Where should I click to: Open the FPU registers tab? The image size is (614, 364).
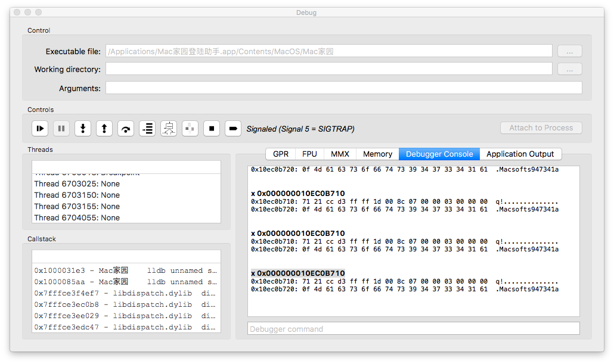point(309,154)
